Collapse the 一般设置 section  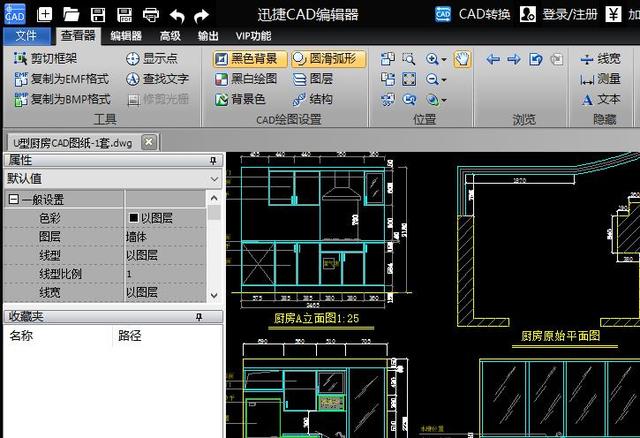[13, 200]
